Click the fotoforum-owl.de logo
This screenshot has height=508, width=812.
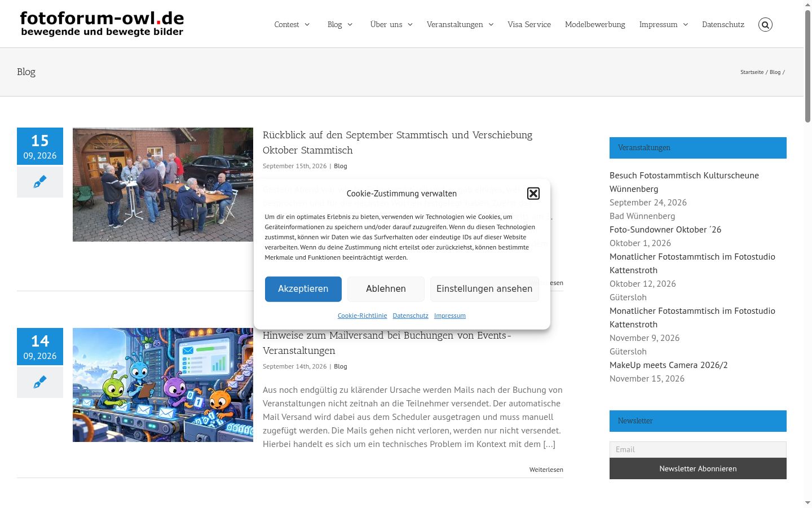click(x=102, y=24)
